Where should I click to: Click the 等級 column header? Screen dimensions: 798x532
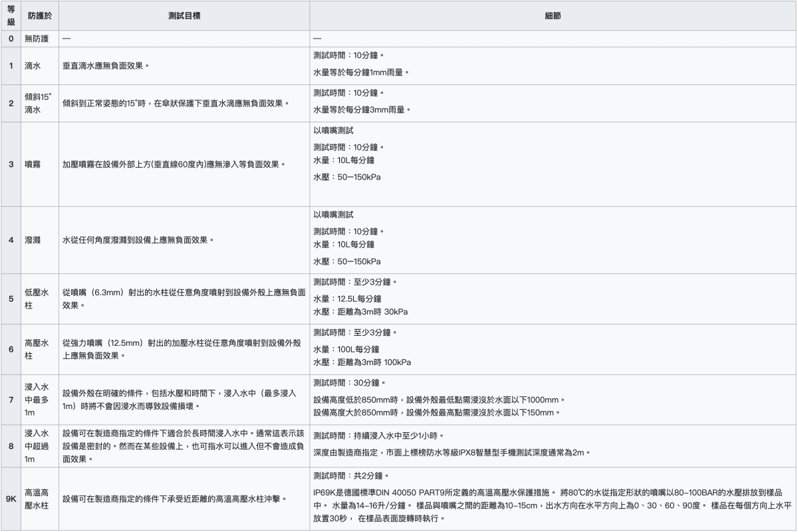[x=11, y=15]
